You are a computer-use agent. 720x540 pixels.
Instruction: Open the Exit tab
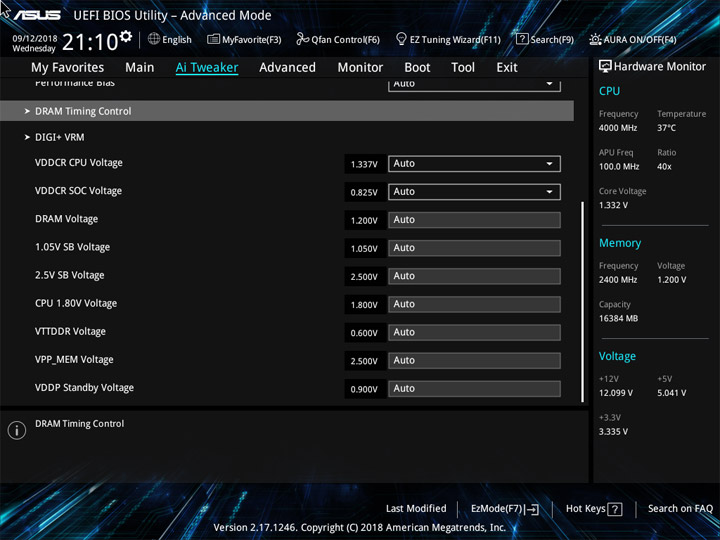tap(507, 68)
